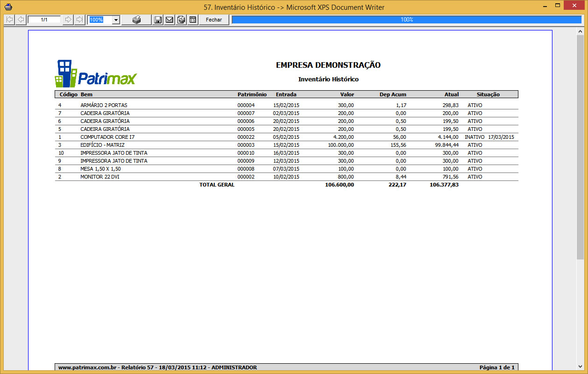Image resolution: width=588 pixels, height=374 pixels.
Task: Send report by email envelope icon
Action: click(169, 20)
